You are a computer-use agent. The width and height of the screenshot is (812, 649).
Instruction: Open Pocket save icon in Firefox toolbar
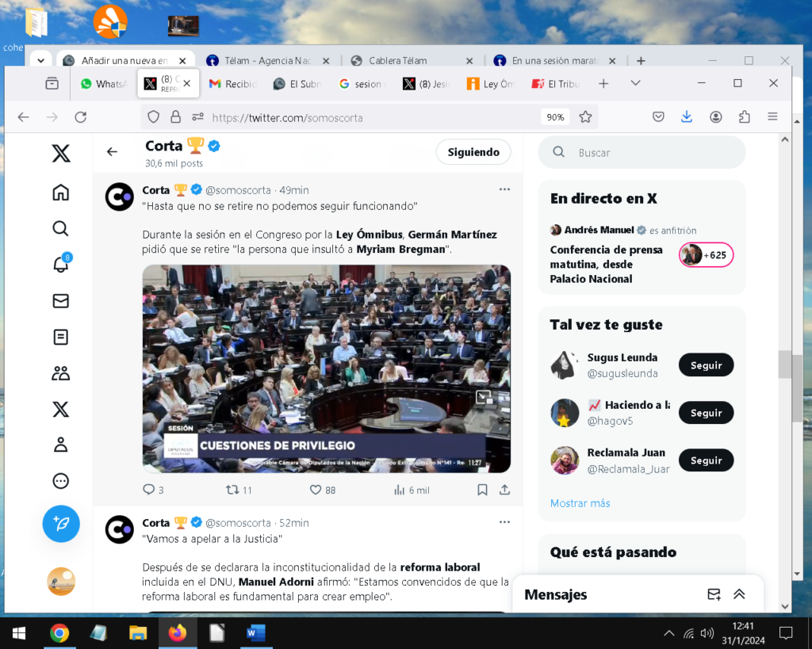tap(658, 117)
